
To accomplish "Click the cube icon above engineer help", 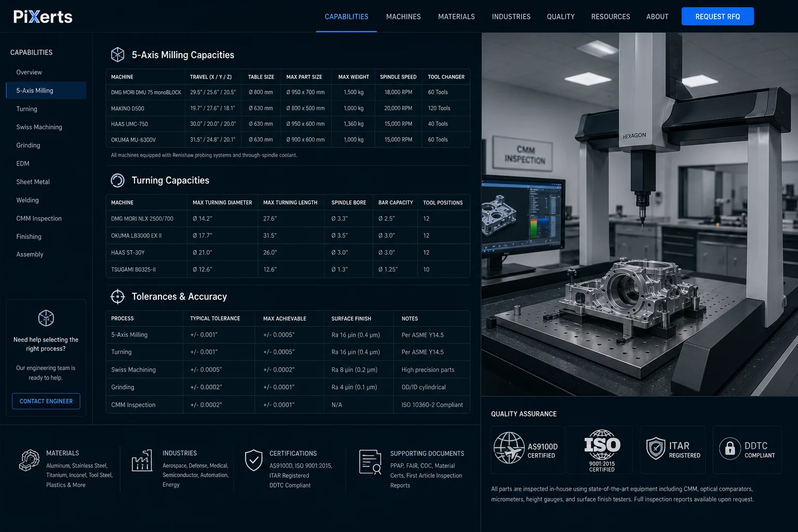I will tap(46, 318).
